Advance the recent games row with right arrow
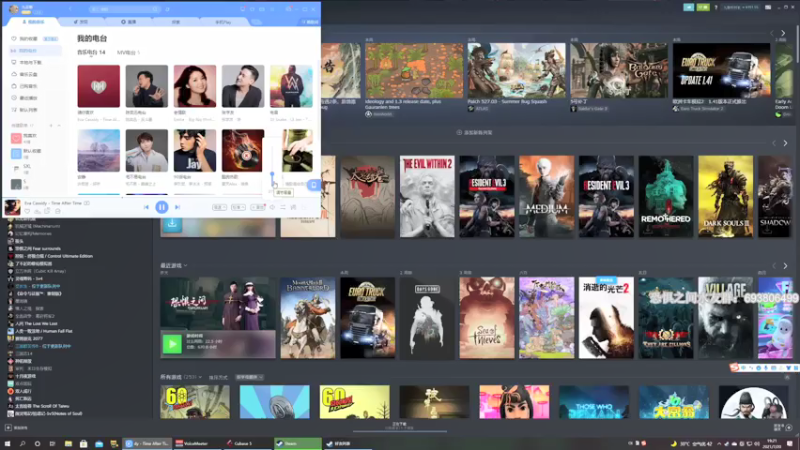This screenshot has height=450, width=800. 785,266
